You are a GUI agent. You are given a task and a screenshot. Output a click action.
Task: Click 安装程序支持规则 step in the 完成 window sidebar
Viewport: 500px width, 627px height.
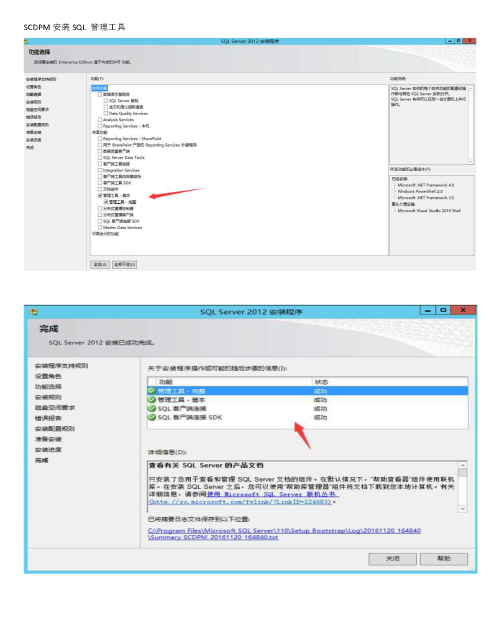(x=61, y=365)
